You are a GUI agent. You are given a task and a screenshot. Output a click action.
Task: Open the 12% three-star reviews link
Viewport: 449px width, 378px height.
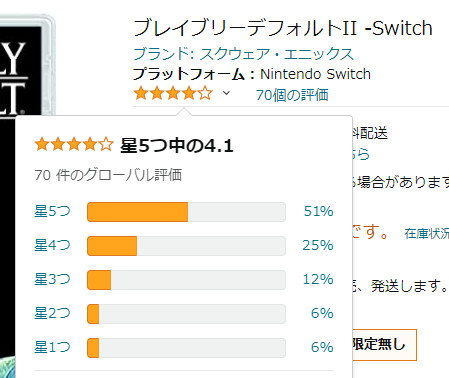(x=318, y=279)
